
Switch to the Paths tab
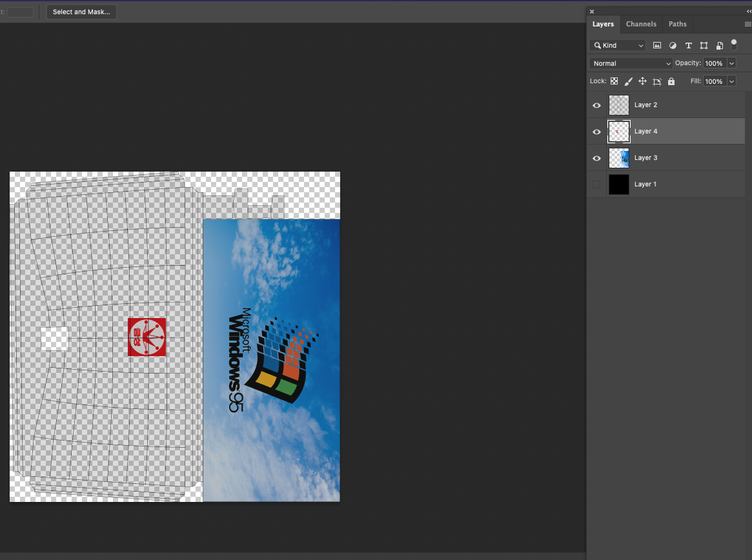pos(678,24)
